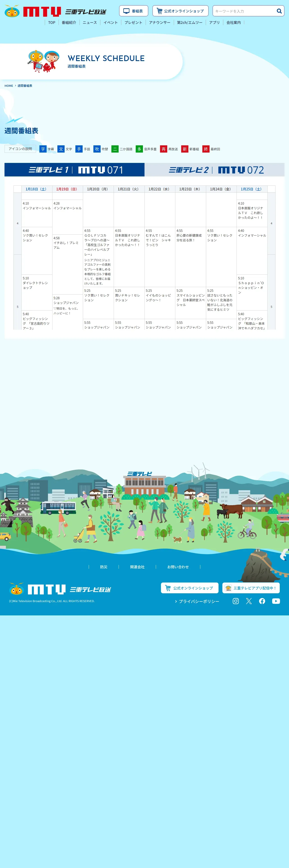Viewport: 289px width, 868px height.
Task: Open アプリ menu item
Action: [214, 23]
